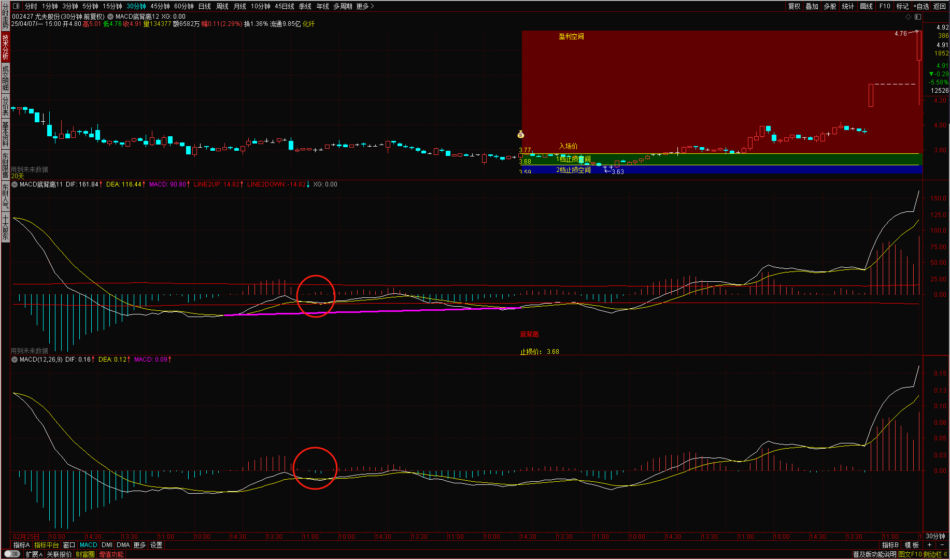The width and height of the screenshot is (950, 560).
Task: Collapse the MACD底背离11 indicator panel arrow
Action: (15, 184)
